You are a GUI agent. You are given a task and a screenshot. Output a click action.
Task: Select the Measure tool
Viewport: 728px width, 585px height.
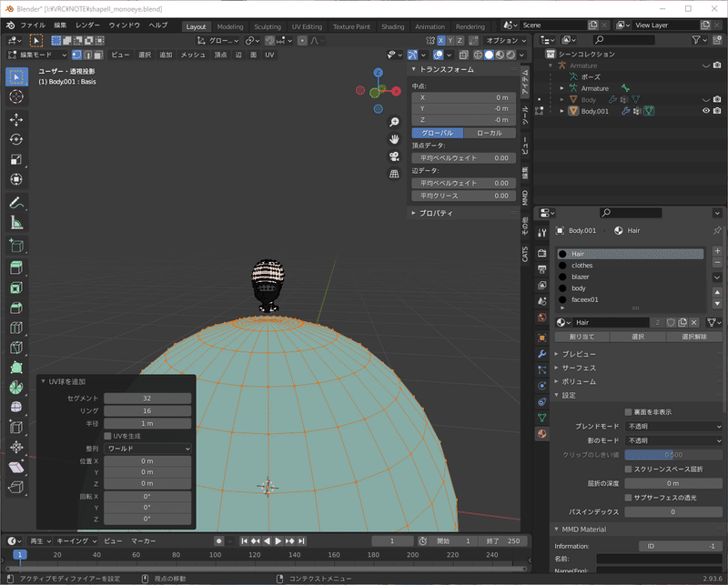click(x=16, y=222)
